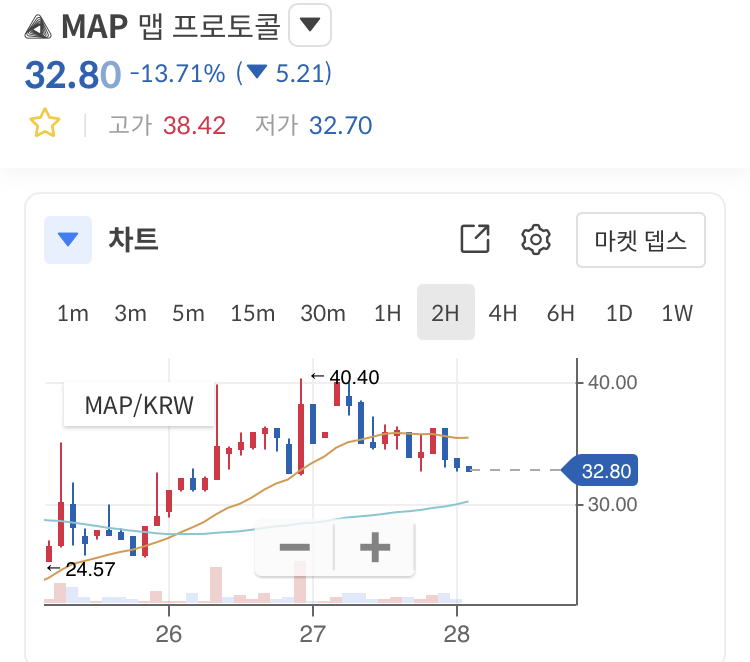The width and height of the screenshot is (750, 662).
Task: Select the 30m chart interval
Action: (323, 313)
